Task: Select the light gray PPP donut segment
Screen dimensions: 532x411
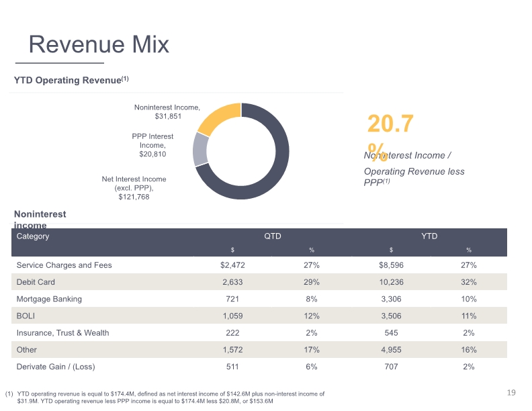Action: (x=200, y=149)
